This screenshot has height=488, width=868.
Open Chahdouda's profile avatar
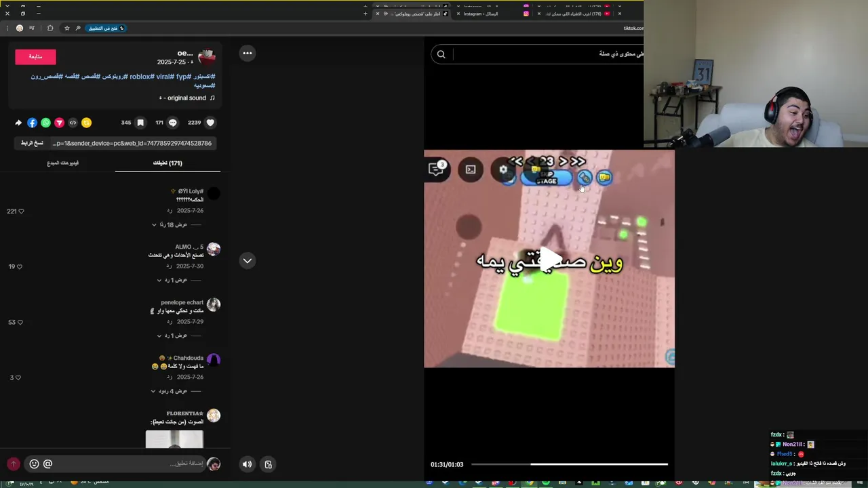[x=214, y=361]
